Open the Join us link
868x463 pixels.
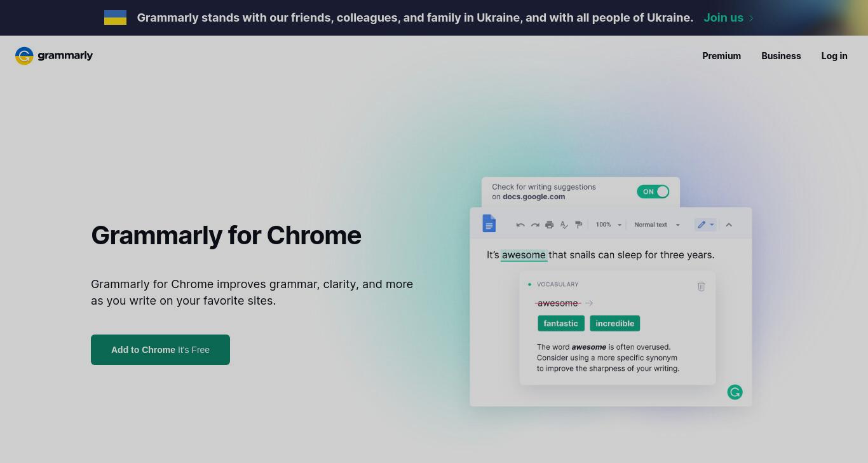click(728, 18)
